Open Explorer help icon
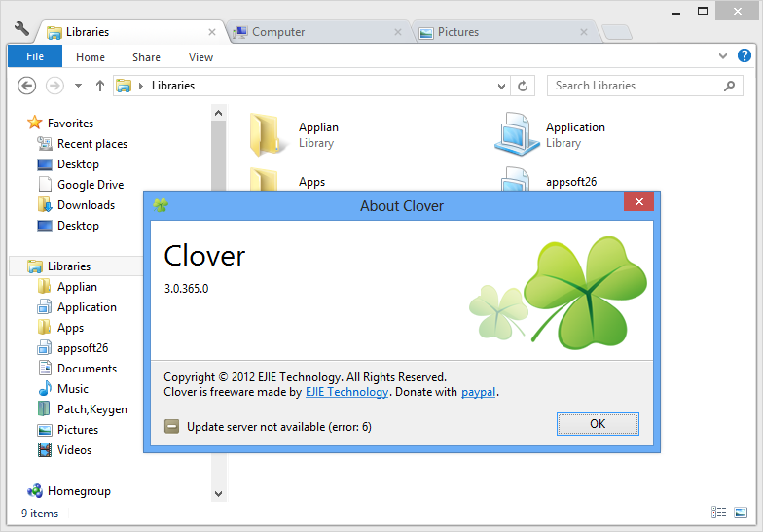 [x=744, y=55]
